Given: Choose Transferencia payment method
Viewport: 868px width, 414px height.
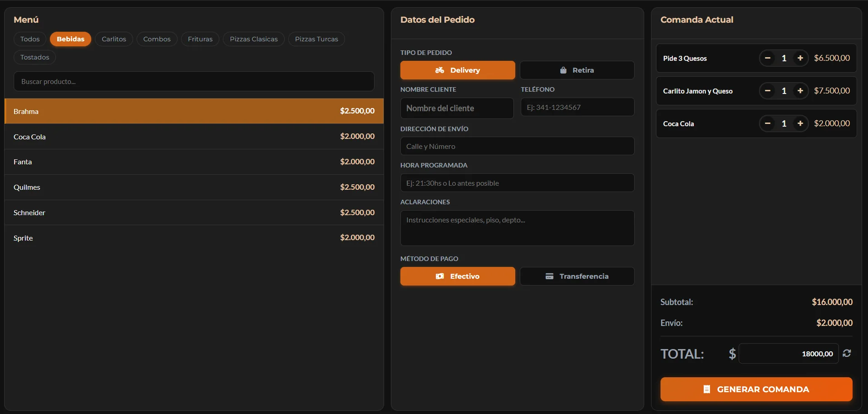Looking at the screenshot, I should (577, 276).
